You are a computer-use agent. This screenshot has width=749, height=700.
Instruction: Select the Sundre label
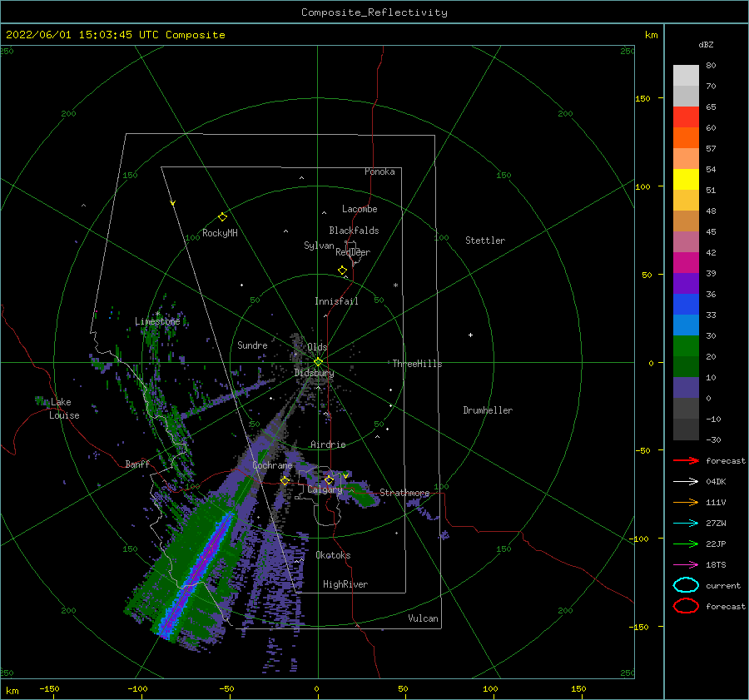click(x=252, y=345)
